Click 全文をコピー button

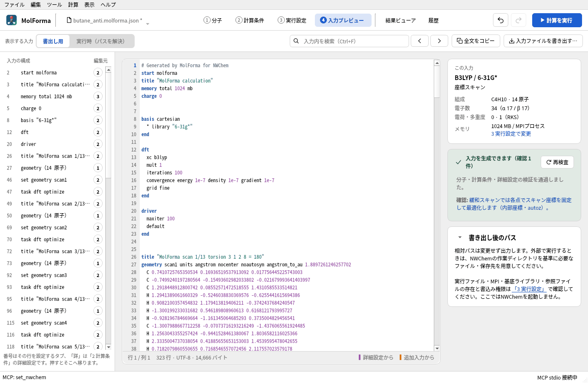[476, 41]
